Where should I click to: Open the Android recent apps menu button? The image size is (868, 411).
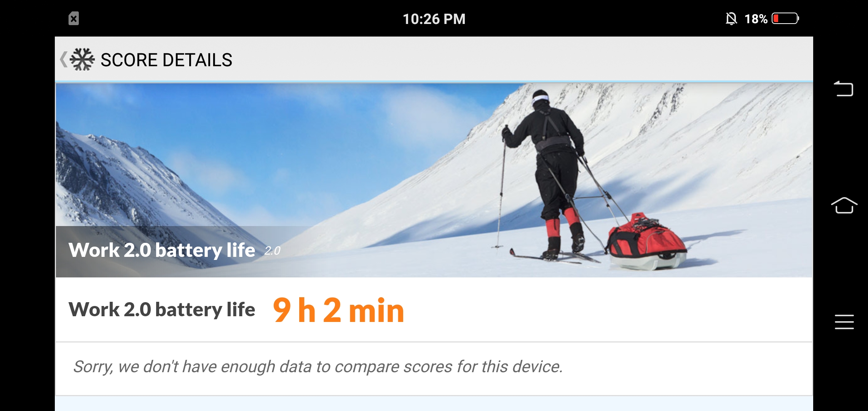[844, 322]
